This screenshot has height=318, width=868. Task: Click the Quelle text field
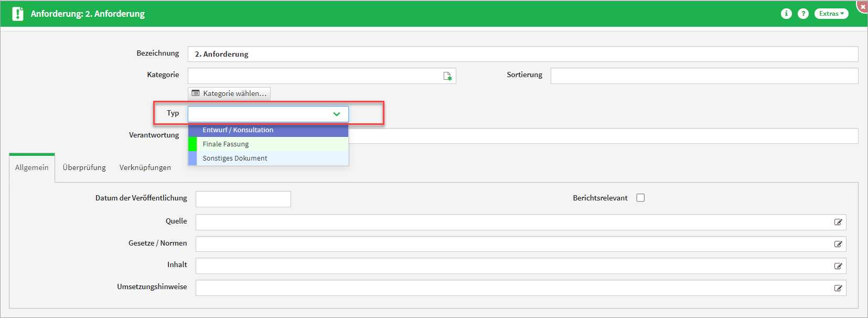[x=521, y=222]
